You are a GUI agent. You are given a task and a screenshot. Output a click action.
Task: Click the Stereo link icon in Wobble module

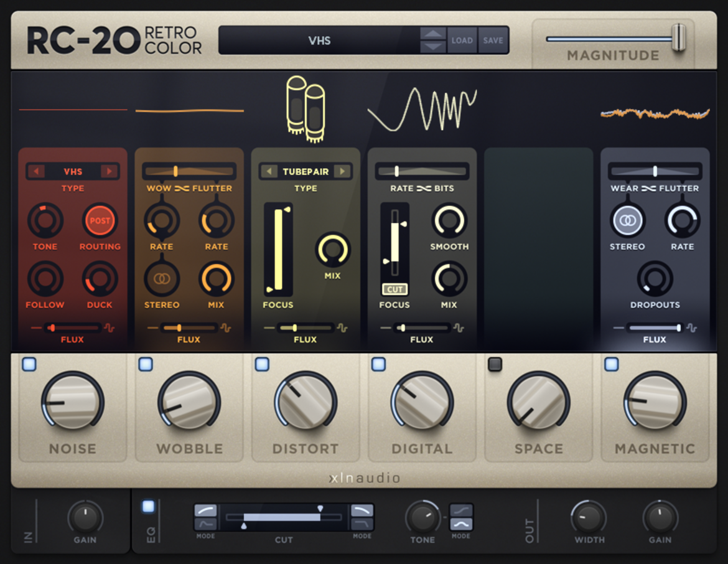point(162,279)
